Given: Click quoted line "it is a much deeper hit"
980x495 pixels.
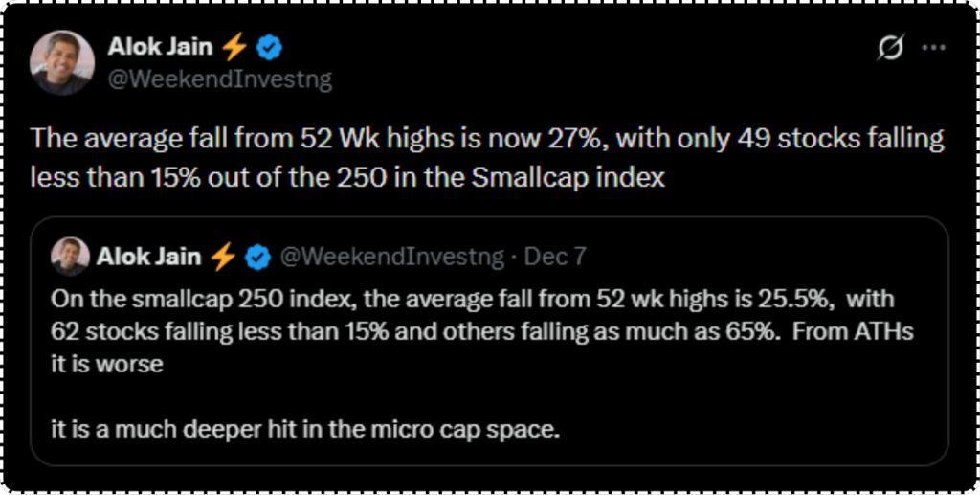Looking at the screenshot, I should [304, 430].
